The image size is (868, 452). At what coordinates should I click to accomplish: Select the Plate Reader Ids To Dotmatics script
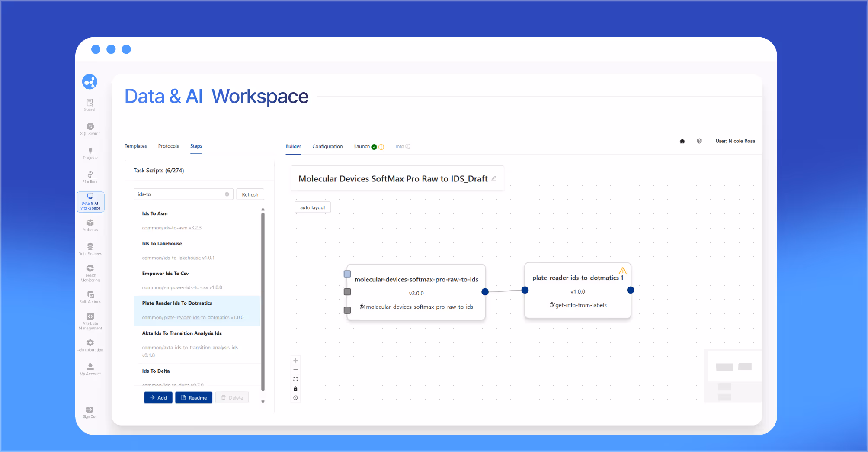point(197,310)
